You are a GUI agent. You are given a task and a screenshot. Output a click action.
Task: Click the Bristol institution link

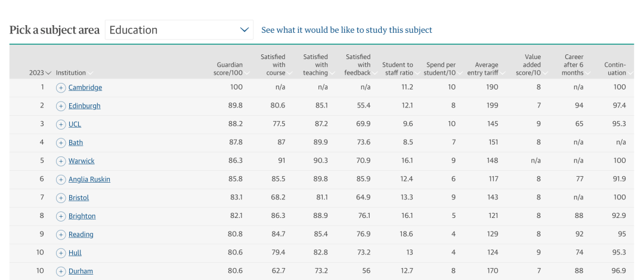point(79,198)
